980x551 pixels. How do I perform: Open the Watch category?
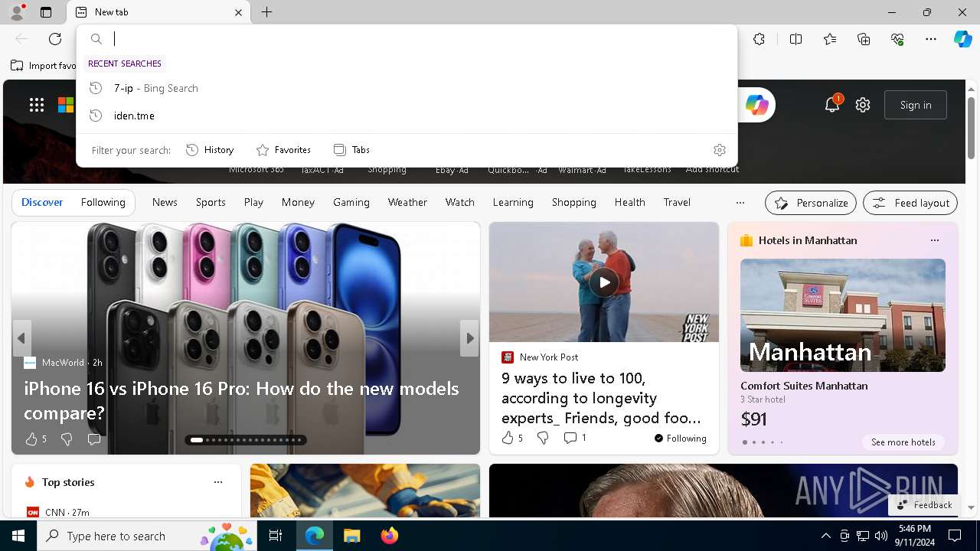pyautogui.click(x=460, y=202)
